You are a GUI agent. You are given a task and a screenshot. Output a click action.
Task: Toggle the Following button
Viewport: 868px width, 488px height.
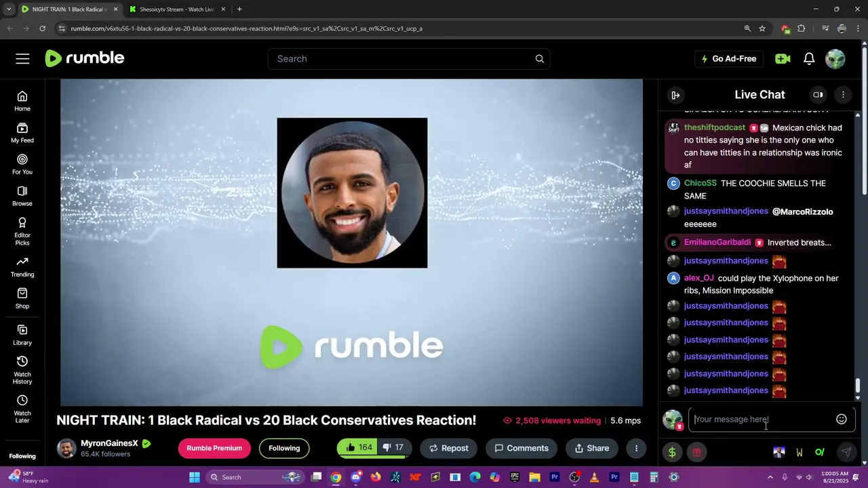(284, 448)
